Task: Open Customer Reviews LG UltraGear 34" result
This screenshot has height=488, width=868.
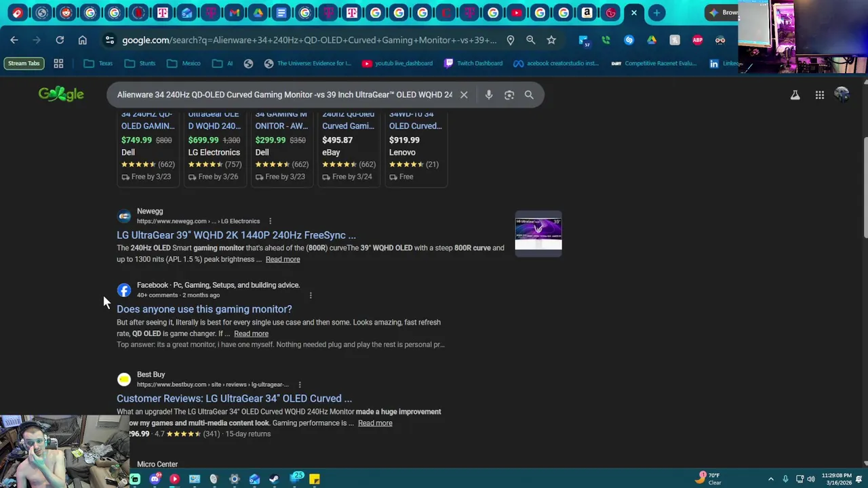Action: click(x=234, y=399)
